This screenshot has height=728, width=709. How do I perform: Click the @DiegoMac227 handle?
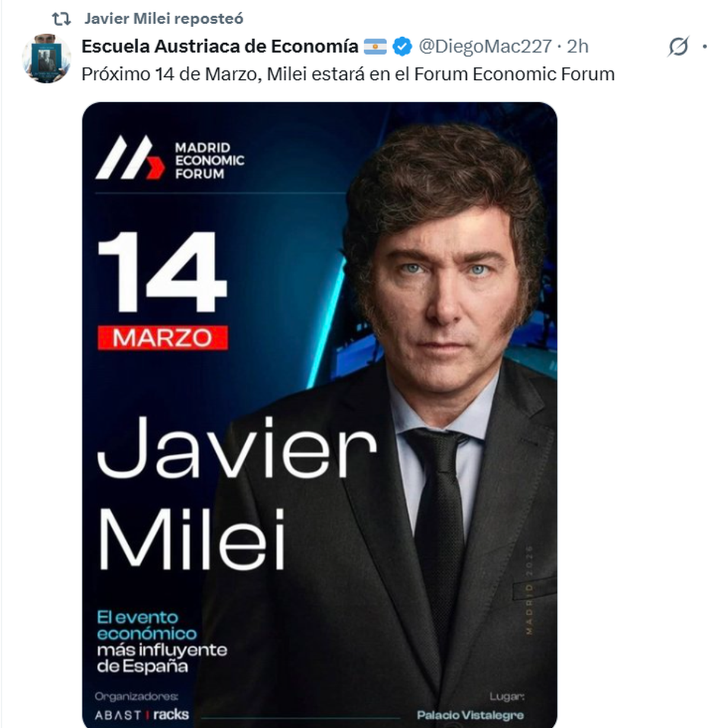485,46
